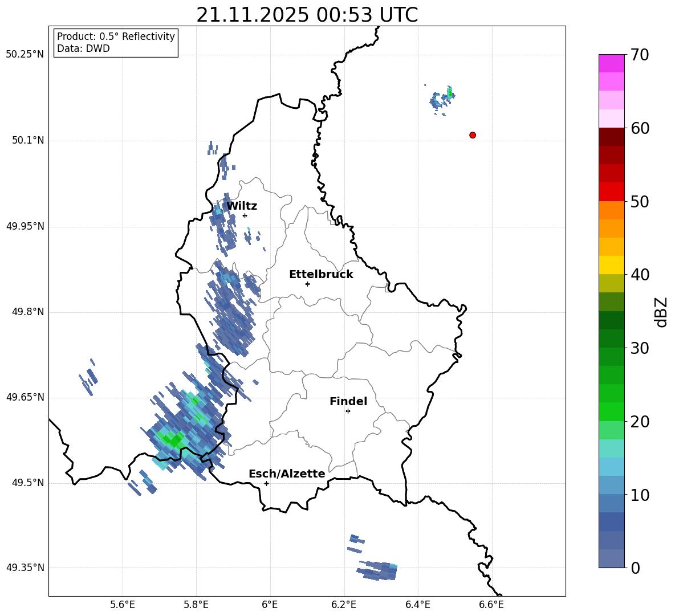Click the 0 value on the colorbar
This screenshot has height=616, width=675.
tap(635, 568)
